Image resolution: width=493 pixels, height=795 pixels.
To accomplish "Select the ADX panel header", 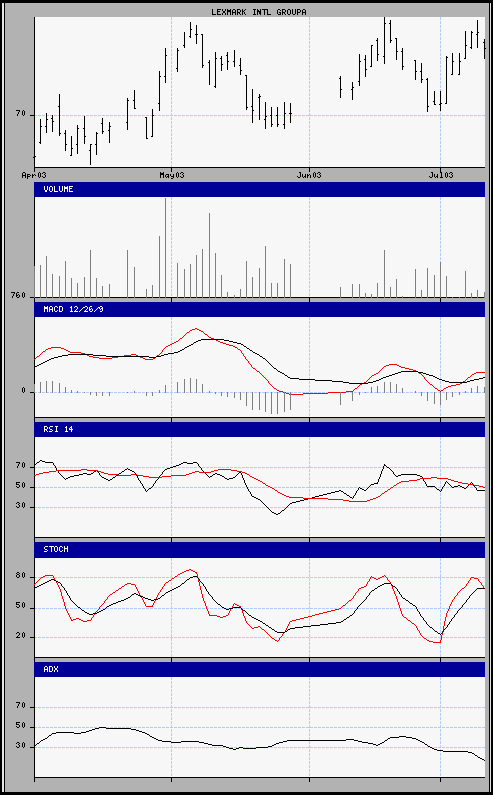I will coord(260,669).
